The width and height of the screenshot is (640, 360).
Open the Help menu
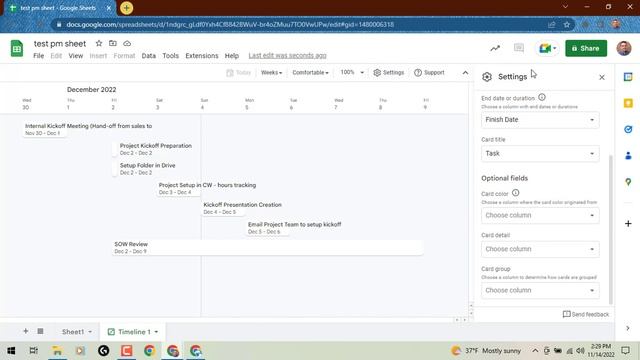click(231, 56)
